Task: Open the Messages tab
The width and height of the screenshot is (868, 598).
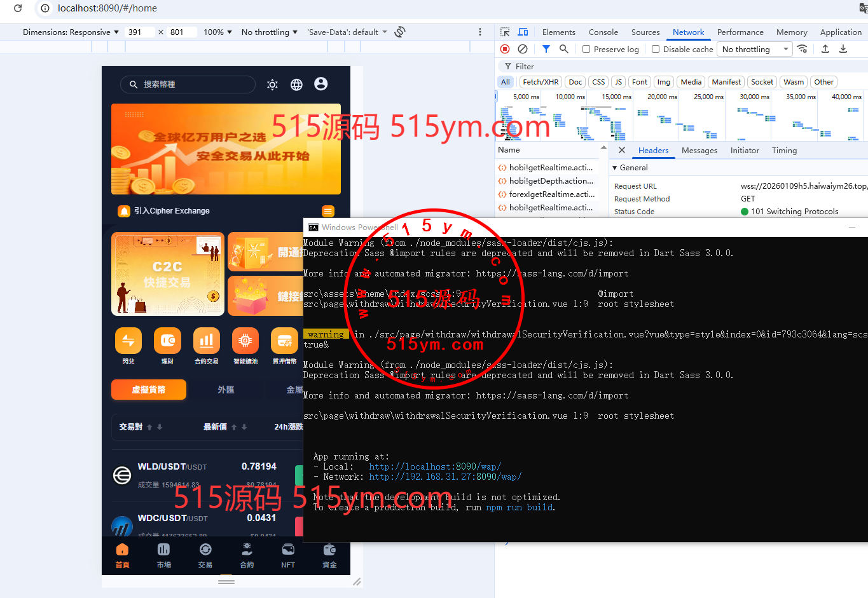Action: click(x=699, y=151)
